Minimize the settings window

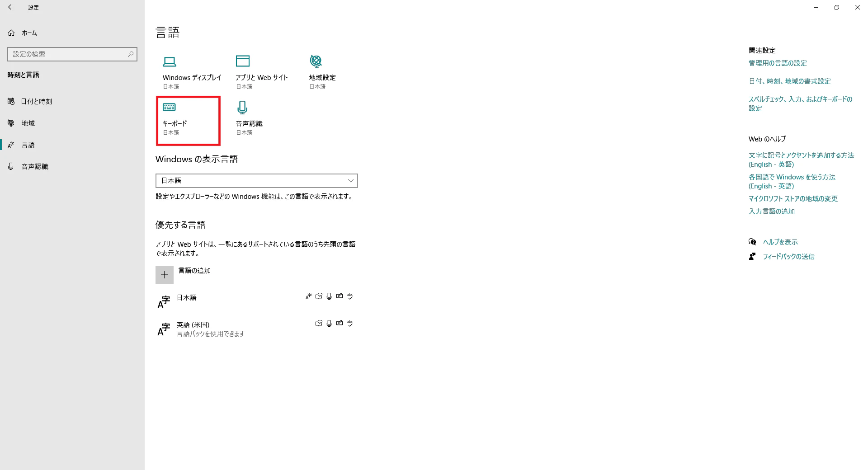(x=816, y=7)
